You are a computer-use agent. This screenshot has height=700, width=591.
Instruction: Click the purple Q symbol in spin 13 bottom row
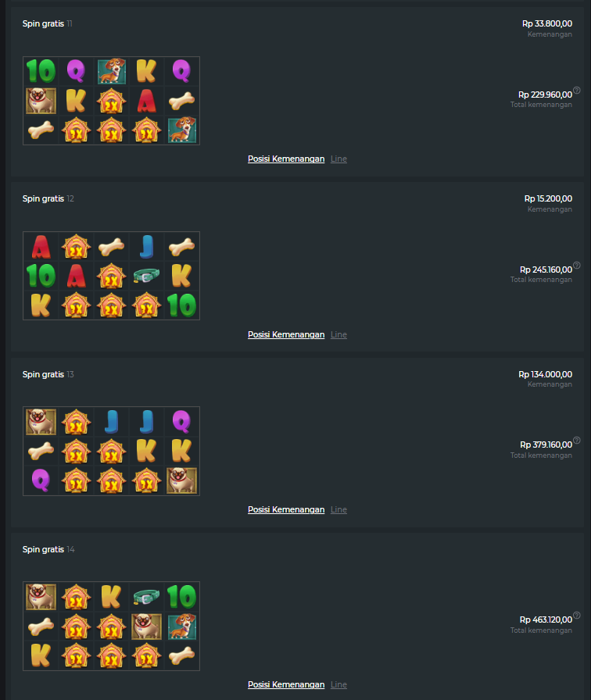[x=41, y=480]
